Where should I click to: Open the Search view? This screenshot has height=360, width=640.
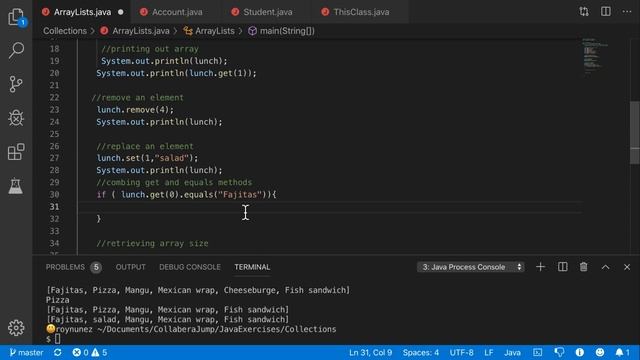[16, 51]
